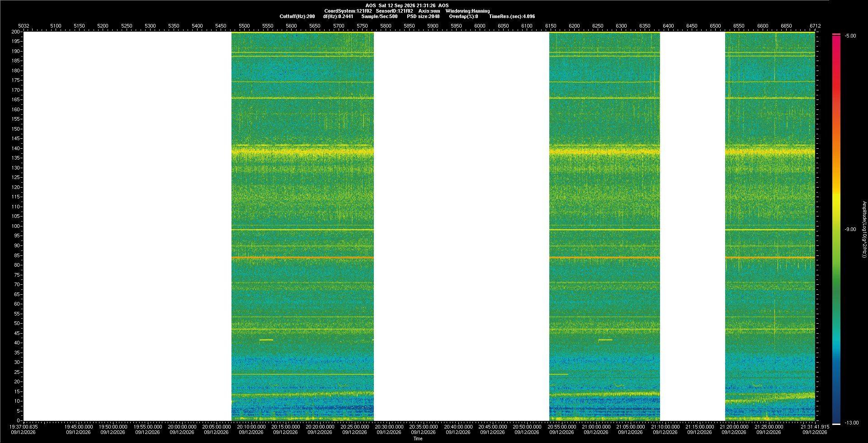
Task: Click the 20:10:00.000 time axis tick label
Action: coord(251,427)
